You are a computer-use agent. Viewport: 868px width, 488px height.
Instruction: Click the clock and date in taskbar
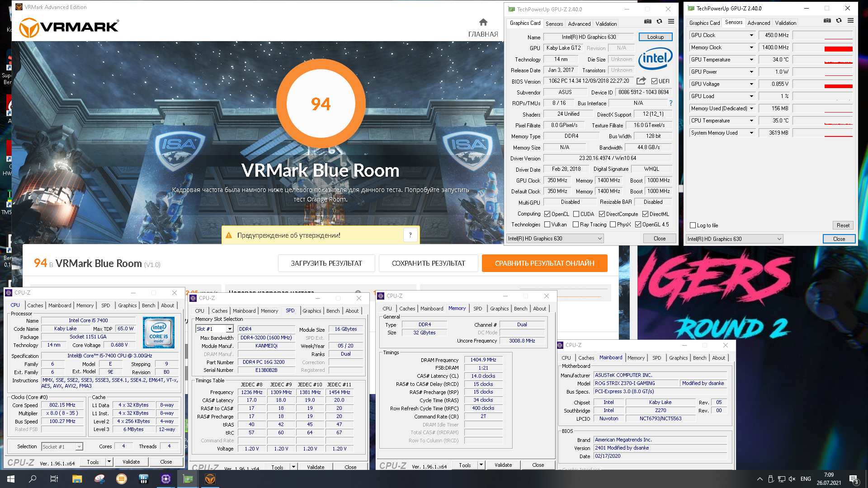[829, 479]
